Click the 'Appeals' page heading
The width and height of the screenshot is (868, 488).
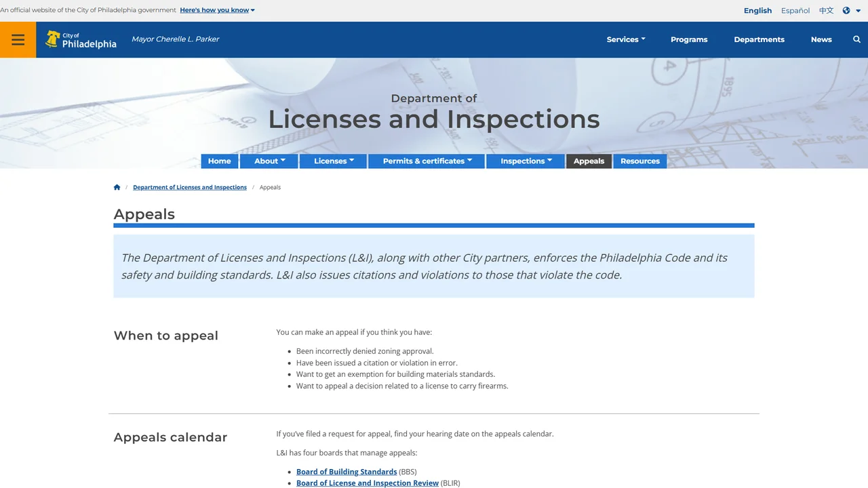(x=144, y=214)
